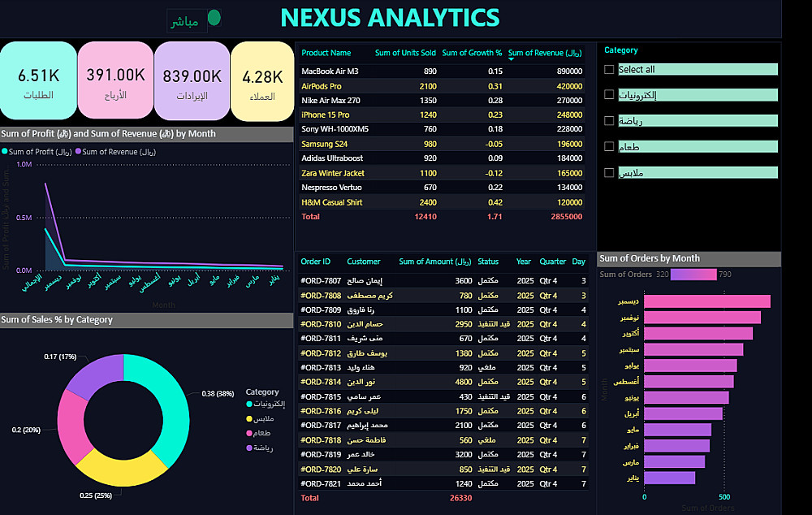
Task: Click the Sum of Sales % by Category title
Action: click(x=57, y=320)
